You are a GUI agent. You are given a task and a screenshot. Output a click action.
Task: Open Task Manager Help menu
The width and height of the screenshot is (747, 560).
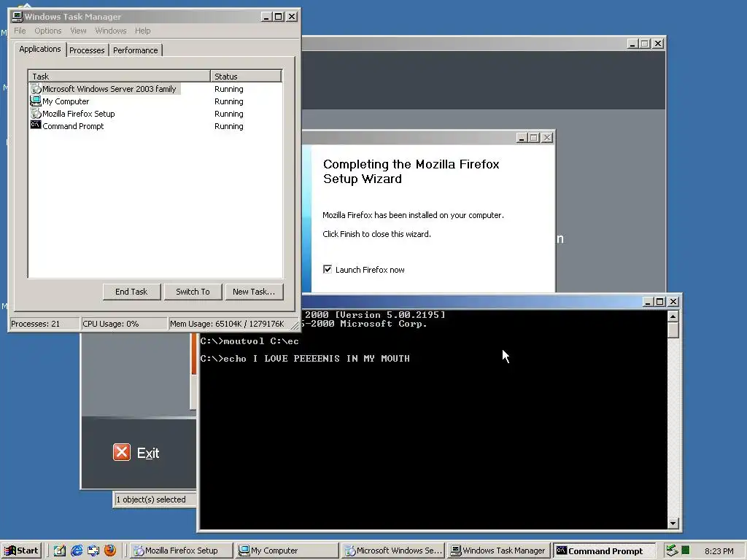point(142,31)
